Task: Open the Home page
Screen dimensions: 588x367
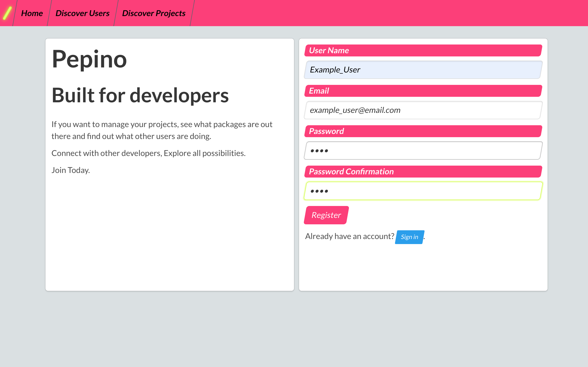Action: point(32,13)
